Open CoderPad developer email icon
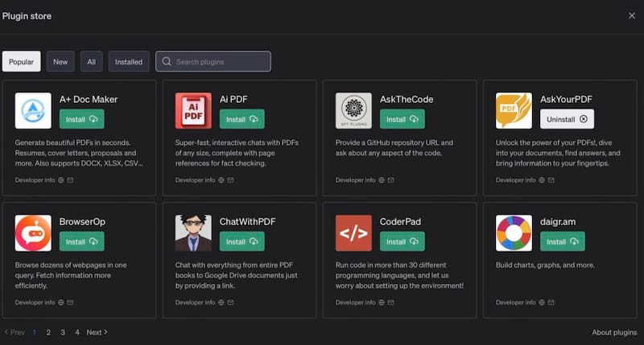Viewport: 644px width, 345px height. 390,302
